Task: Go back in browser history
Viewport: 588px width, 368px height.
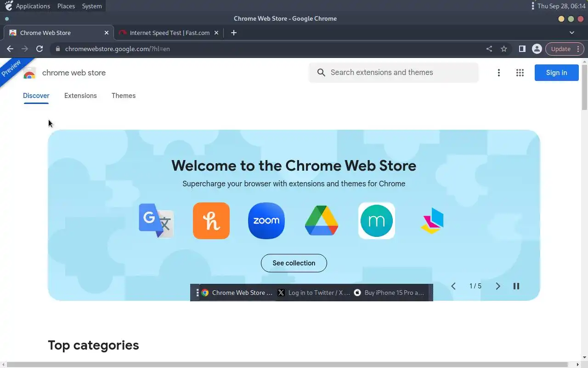Action: click(x=10, y=49)
